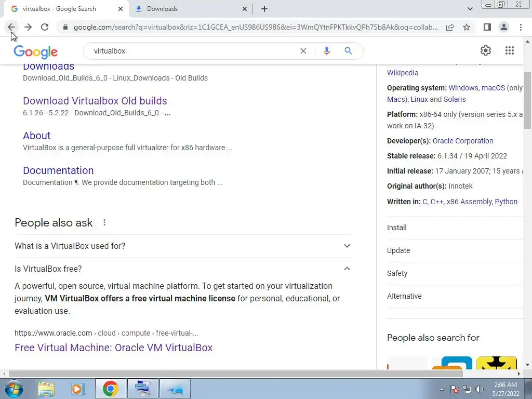Open Windows Explorer from the taskbar

point(46,389)
